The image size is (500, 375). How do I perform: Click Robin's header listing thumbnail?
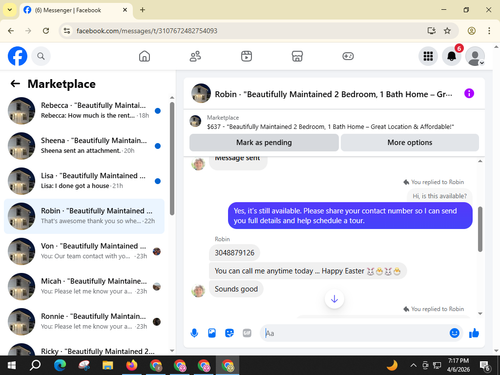coord(201,93)
